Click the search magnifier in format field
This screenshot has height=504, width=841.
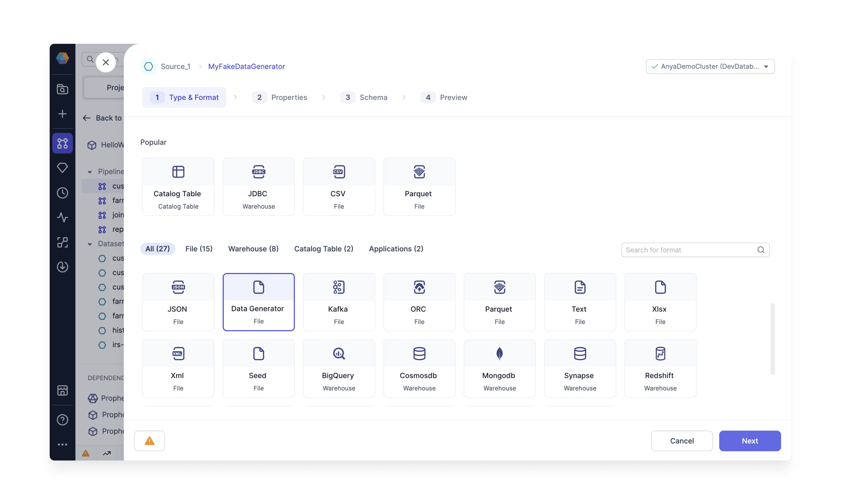[760, 250]
